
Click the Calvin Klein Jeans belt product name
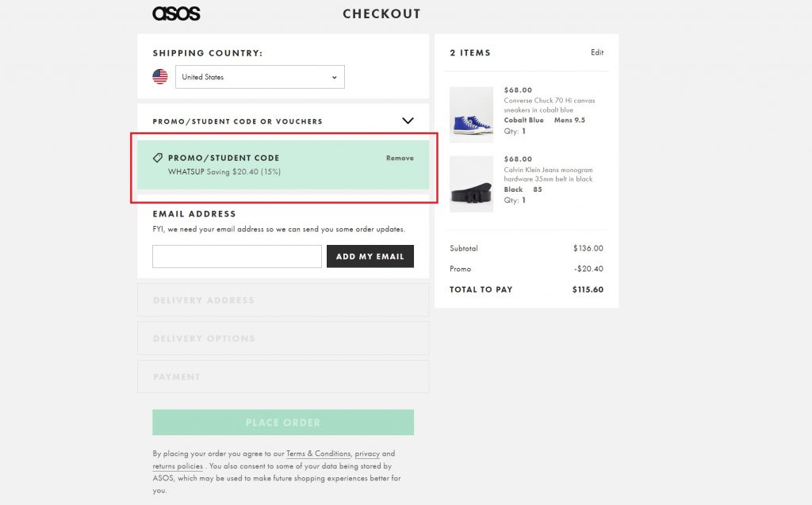(x=548, y=174)
